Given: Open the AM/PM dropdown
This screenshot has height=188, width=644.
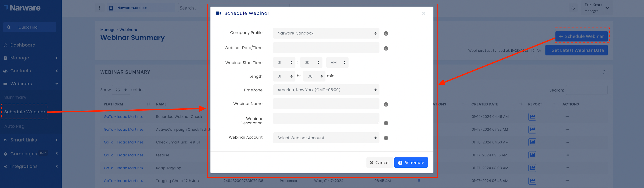Looking at the screenshot, I should [x=337, y=62].
